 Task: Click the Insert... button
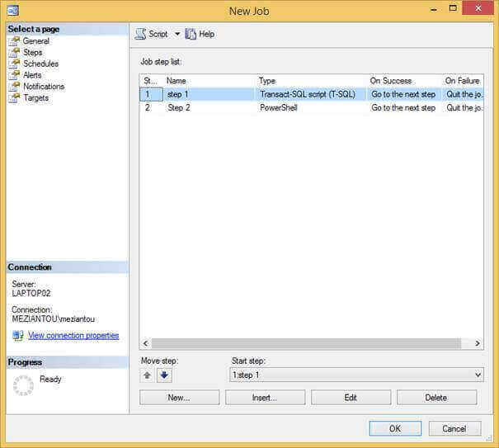point(264,398)
